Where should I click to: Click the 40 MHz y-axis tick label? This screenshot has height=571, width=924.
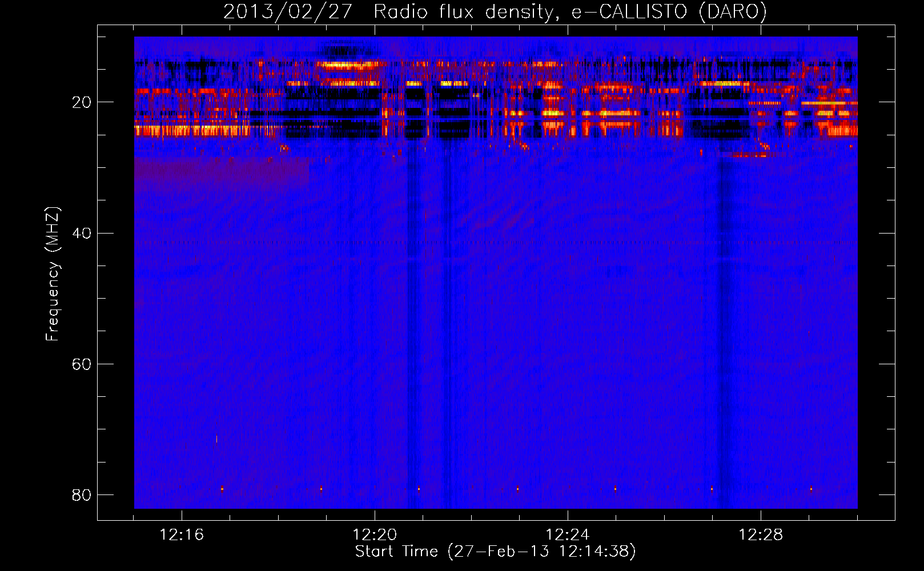tap(82, 233)
